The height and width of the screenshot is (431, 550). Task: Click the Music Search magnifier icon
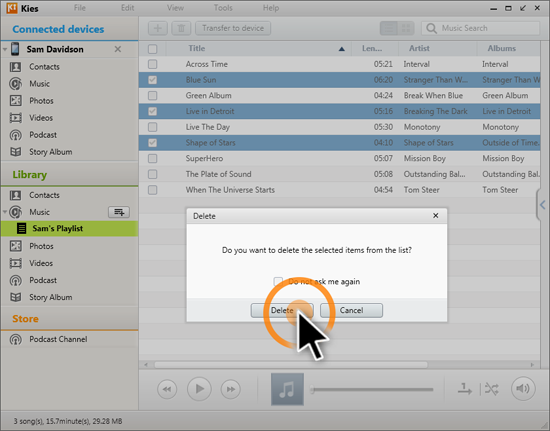(431, 28)
